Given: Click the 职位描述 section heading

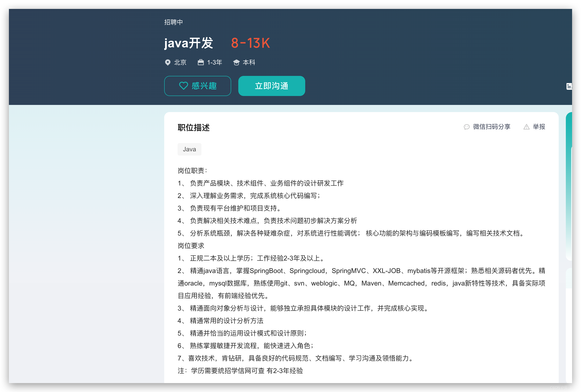Looking at the screenshot, I should 194,128.
